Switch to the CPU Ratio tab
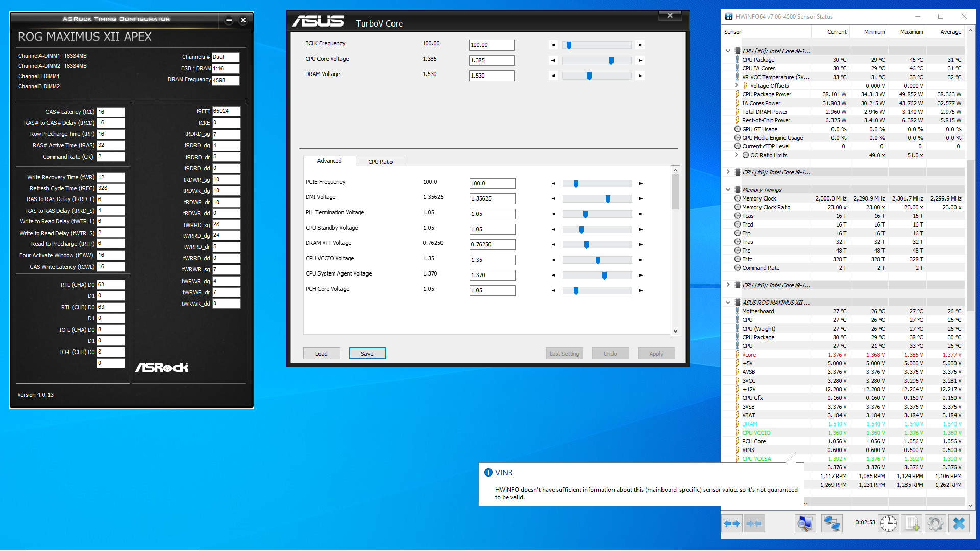 (x=380, y=162)
